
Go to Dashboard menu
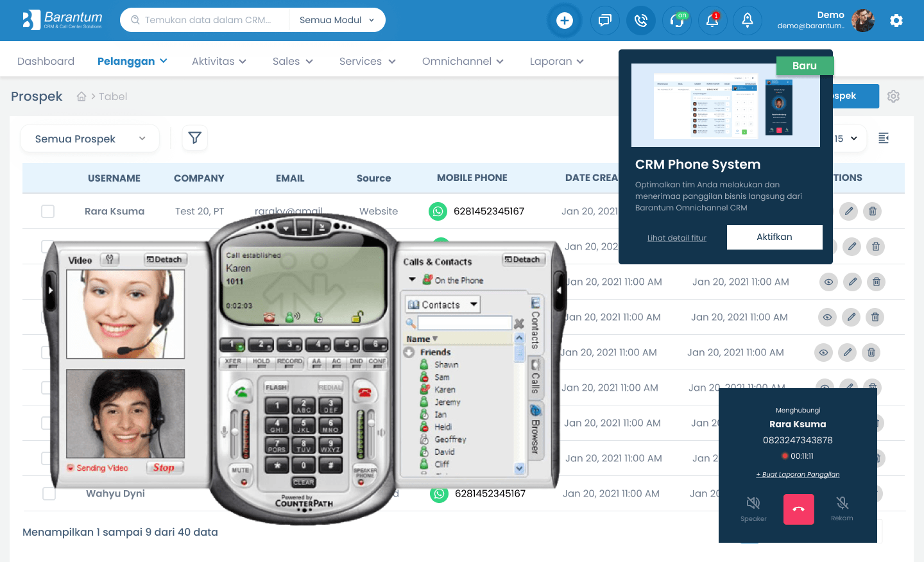point(46,61)
